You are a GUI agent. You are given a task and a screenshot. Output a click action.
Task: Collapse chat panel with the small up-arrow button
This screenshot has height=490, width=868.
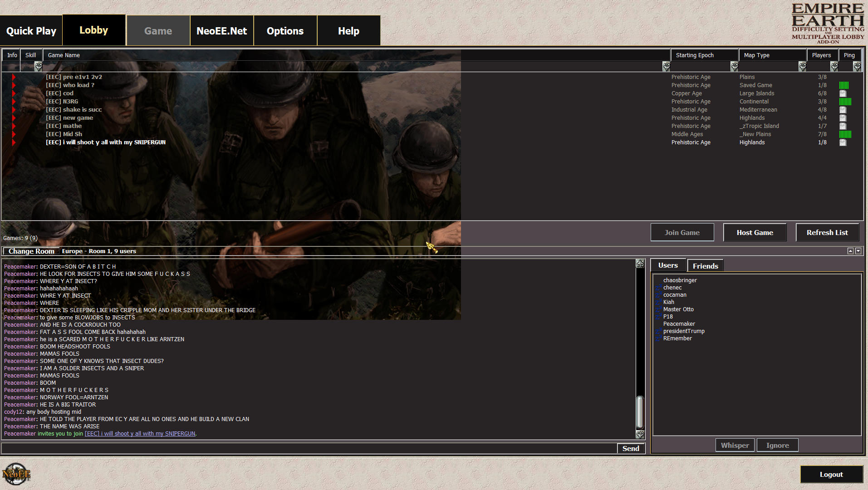click(850, 251)
